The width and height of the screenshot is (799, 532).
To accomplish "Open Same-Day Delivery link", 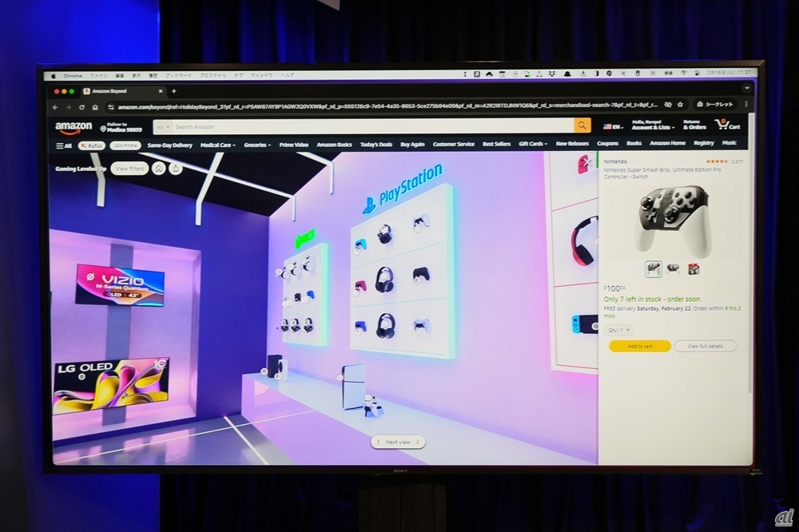I will click(x=169, y=145).
